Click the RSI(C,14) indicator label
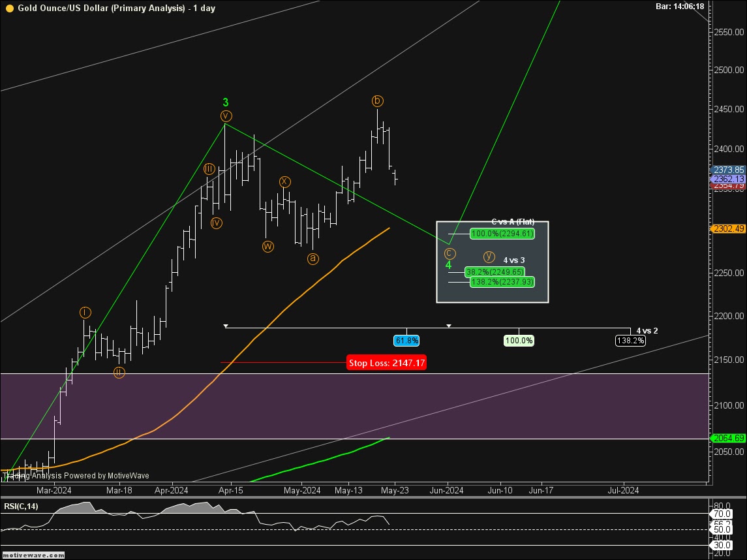Image resolution: width=747 pixels, height=560 pixels. coord(21,506)
